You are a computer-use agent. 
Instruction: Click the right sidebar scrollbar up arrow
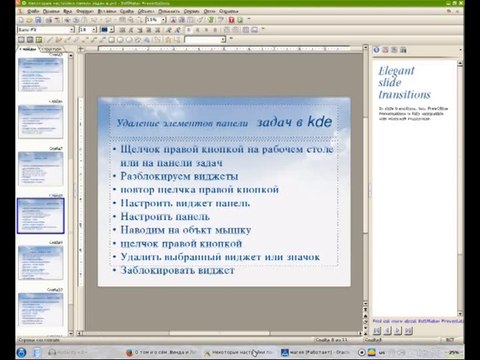pos(460,63)
